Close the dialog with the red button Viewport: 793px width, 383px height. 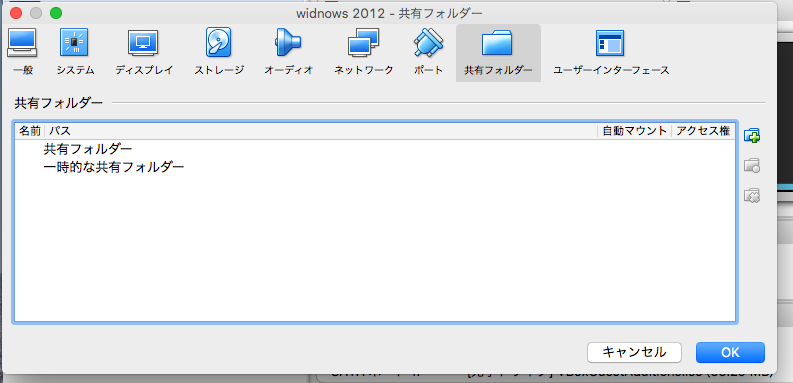click(x=16, y=13)
